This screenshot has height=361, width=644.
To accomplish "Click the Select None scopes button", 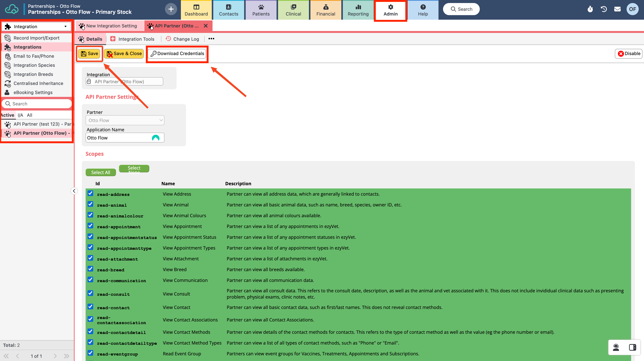I will coord(134,169).
